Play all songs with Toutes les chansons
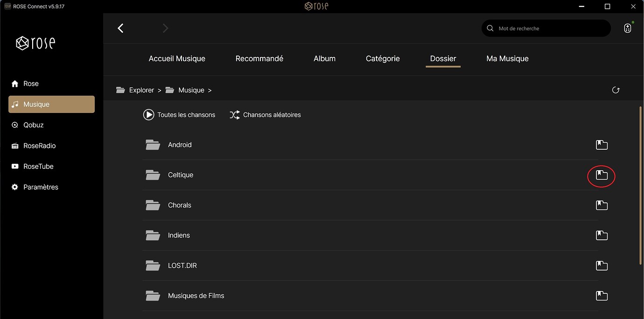Image resolution: width=644 pixels, height=319 pixels. coord(179,115)
